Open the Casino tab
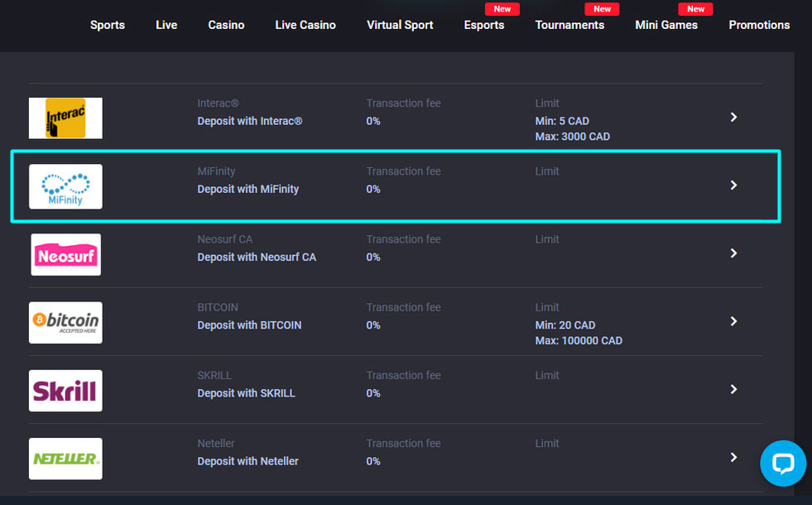This screenshot has height=505, width=812. pyautogui.click(x=226, y=25)
